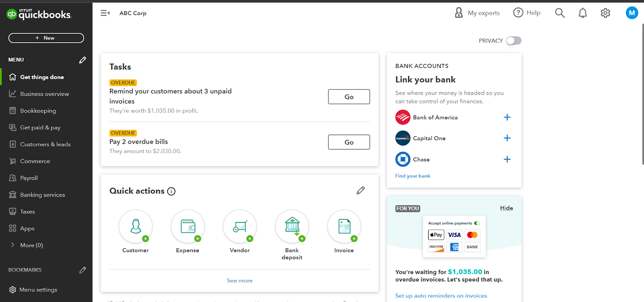
Task: Hide the For You card
Action: [506, 208]
